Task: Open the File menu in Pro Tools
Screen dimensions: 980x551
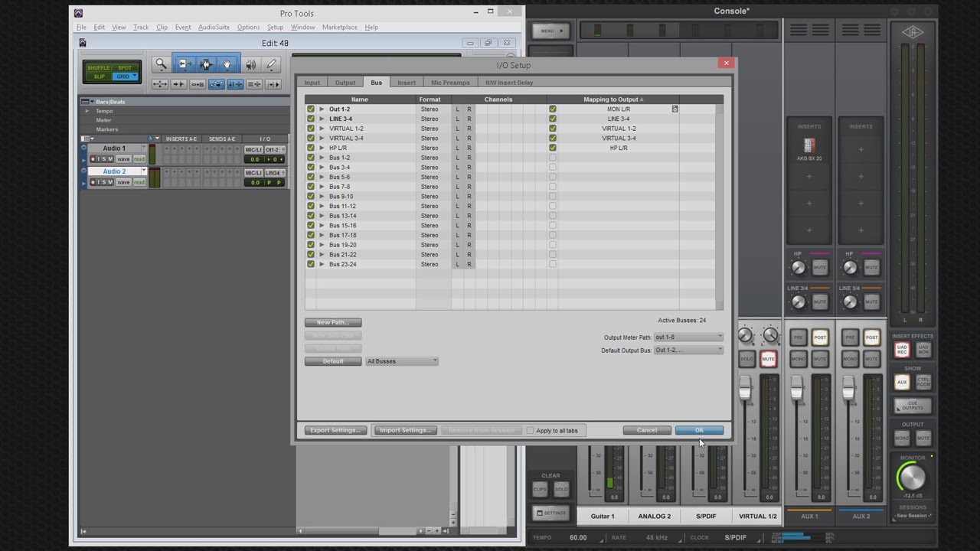Action: point(81,27)
